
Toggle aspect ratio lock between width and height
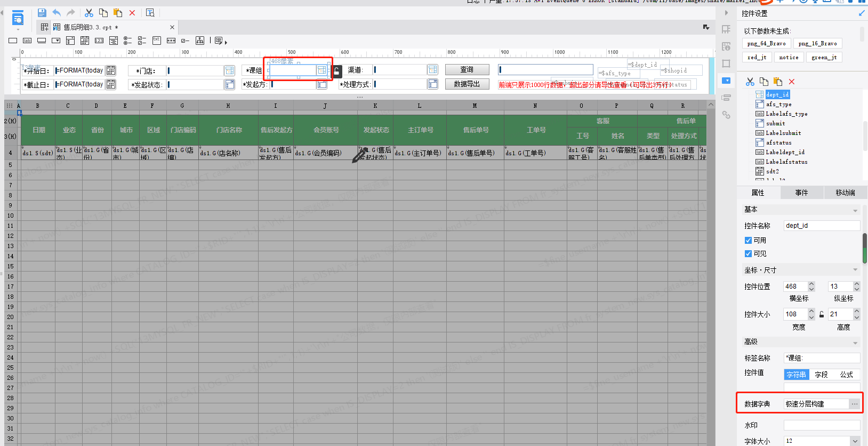822,314
